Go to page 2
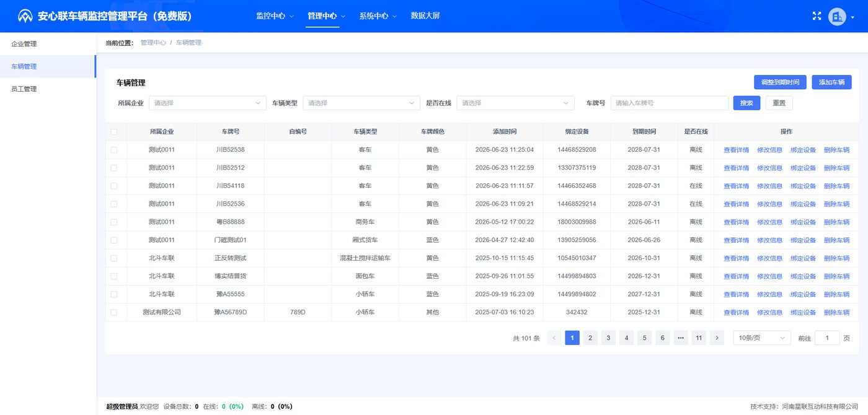The height and width of the screenshot is (415, 868). pyautogui.click(x=590, y=338)
